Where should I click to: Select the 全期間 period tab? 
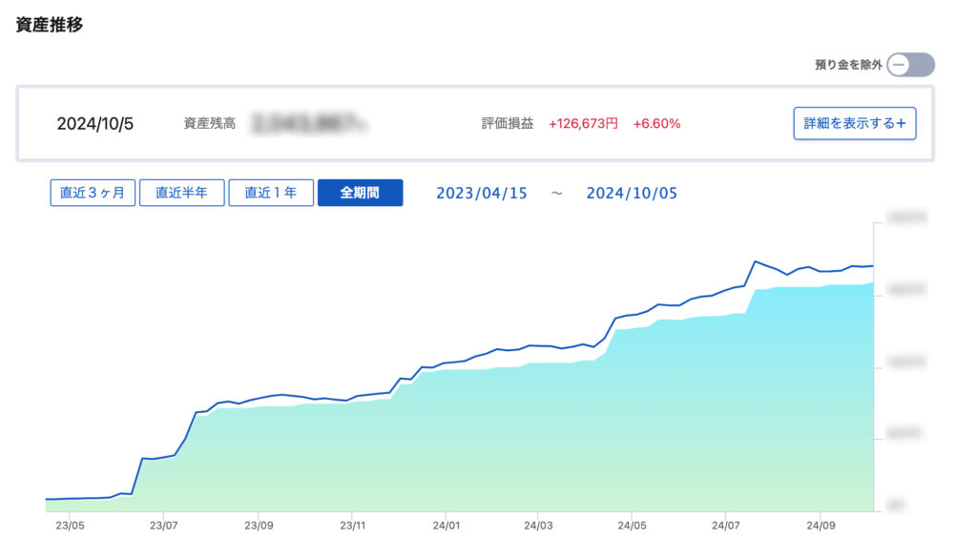[360, 193]
